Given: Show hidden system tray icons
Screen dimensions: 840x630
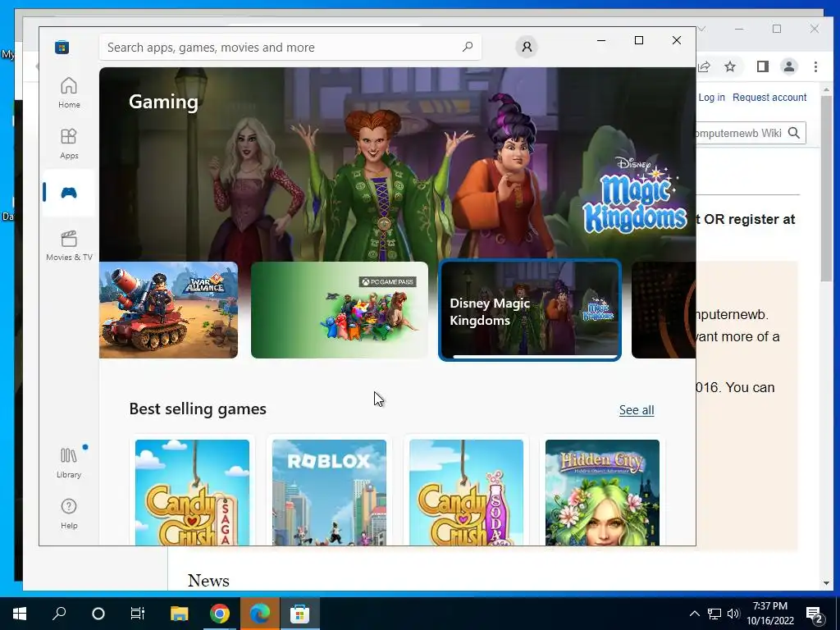Looking at the screenshot, I should point(694,614).
